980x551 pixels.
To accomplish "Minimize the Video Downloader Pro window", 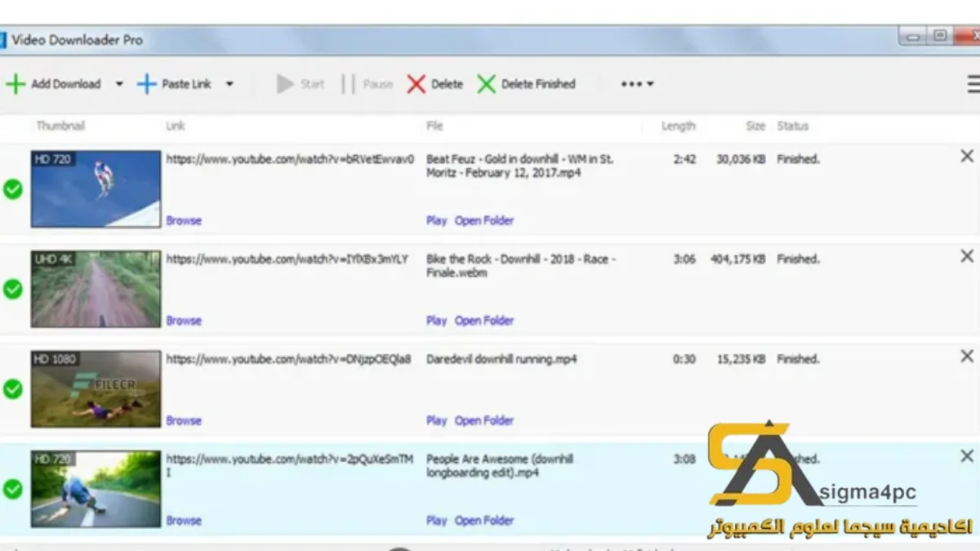I will point(913,35).
